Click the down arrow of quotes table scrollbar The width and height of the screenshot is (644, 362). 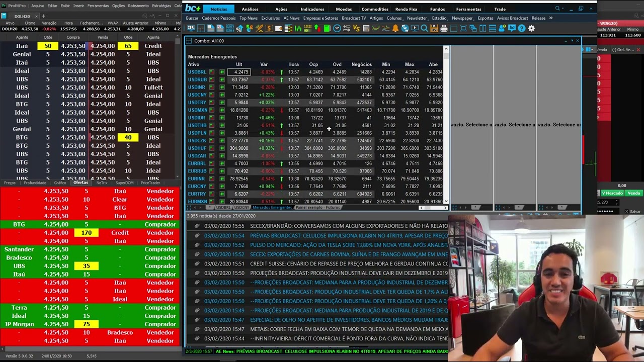coord(446,202)
